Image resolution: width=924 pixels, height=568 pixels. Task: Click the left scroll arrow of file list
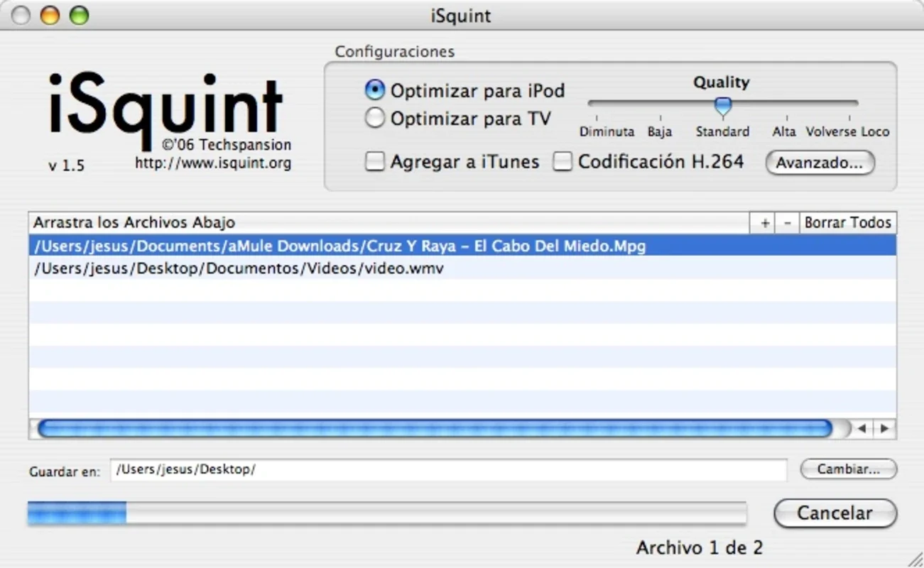(x=862, y=428)
